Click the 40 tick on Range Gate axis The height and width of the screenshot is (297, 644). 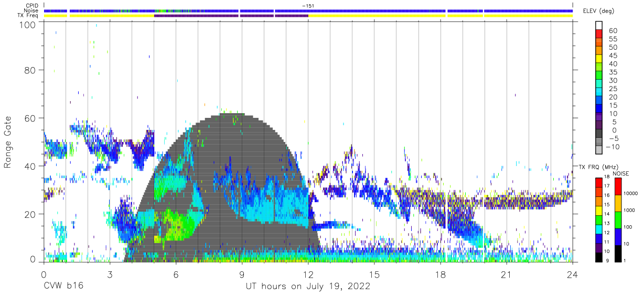coord(30,167)
